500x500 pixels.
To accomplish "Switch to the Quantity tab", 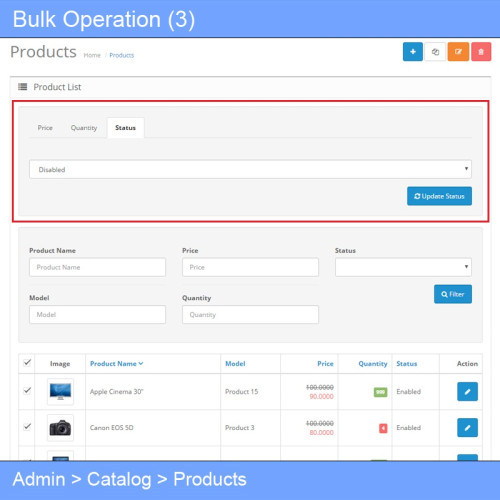I will tap(84, 128).
